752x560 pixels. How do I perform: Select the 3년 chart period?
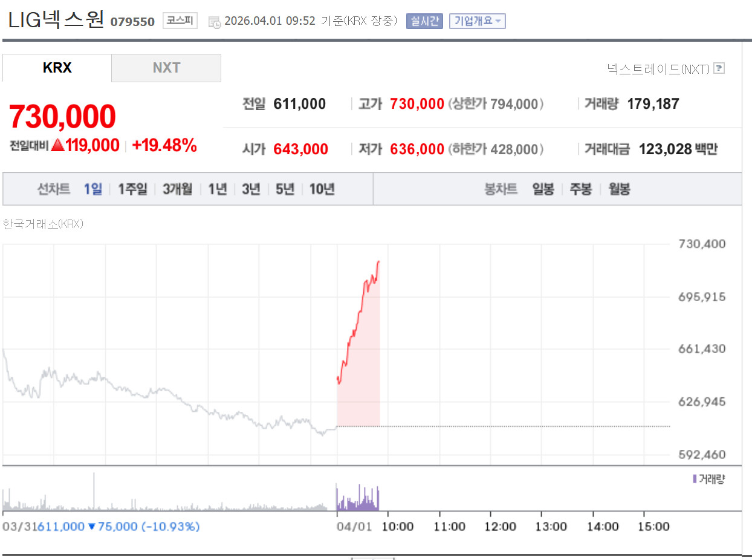tap(251, 189)
